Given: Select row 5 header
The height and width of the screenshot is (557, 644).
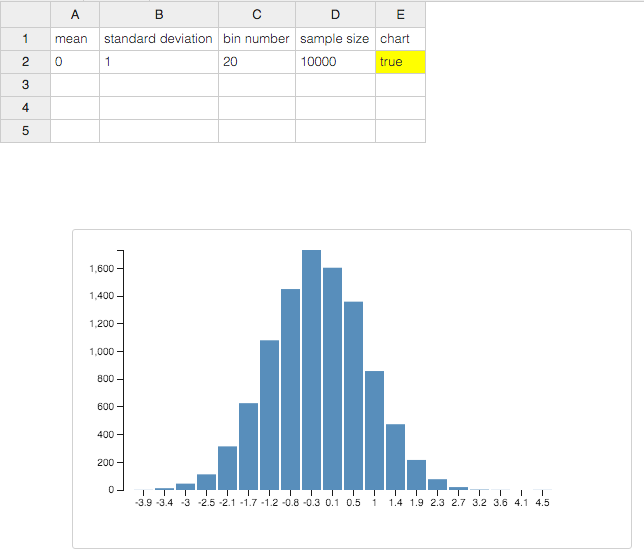Looking at the screenshot, I should click(25, 131).
